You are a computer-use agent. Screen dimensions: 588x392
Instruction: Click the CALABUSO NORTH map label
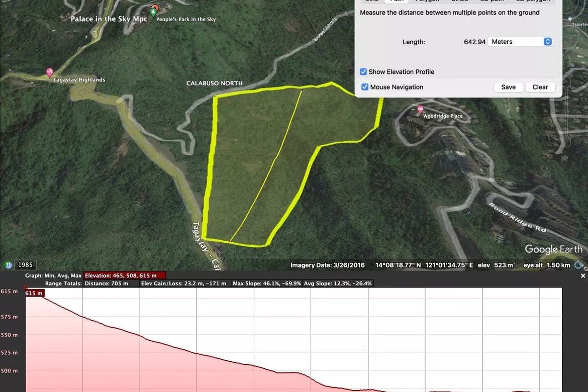pos(215,83)
